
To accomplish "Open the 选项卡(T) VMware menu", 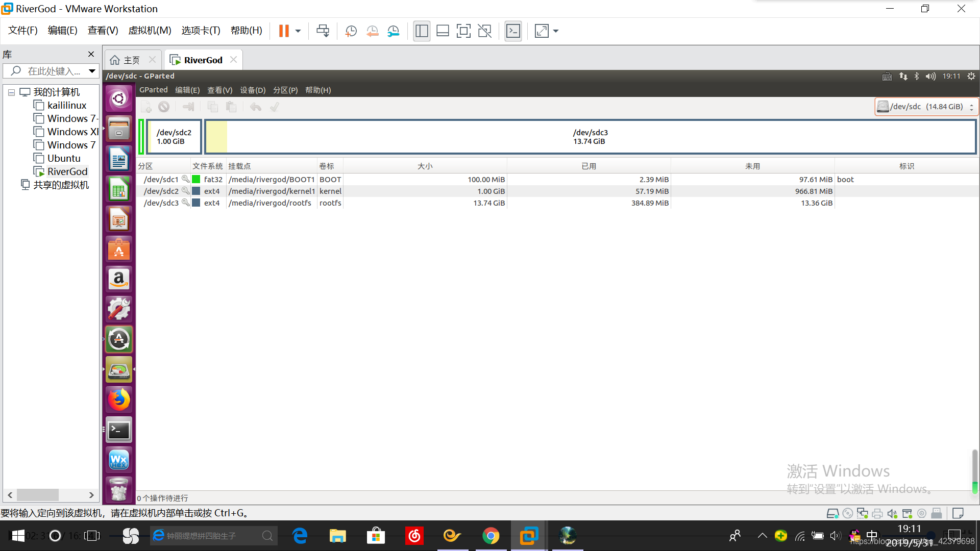I will (x=201, y=31).
